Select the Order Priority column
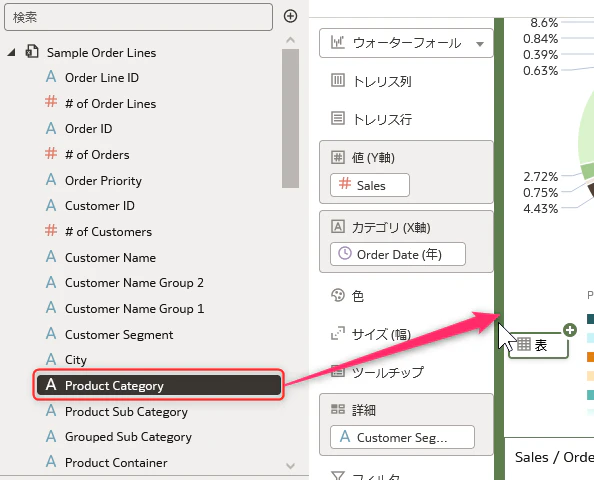This screenshot has height=480, width=594. coord(103,181)
